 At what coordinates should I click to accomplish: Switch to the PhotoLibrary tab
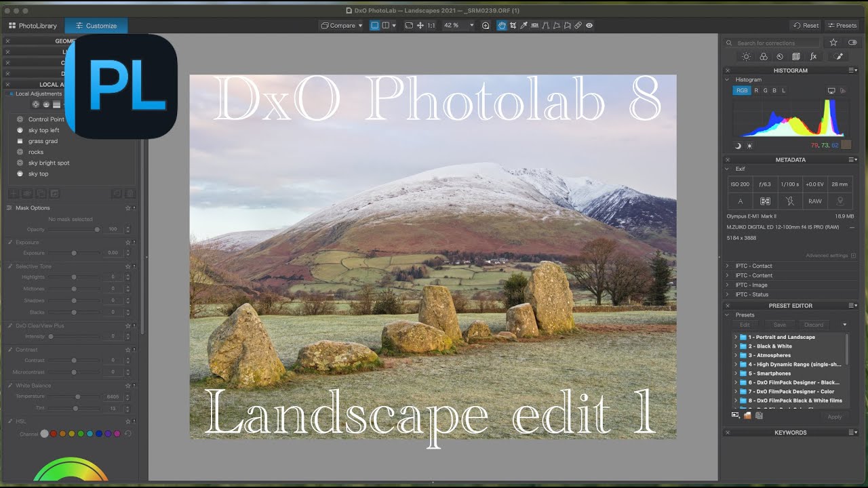[33, 26]
